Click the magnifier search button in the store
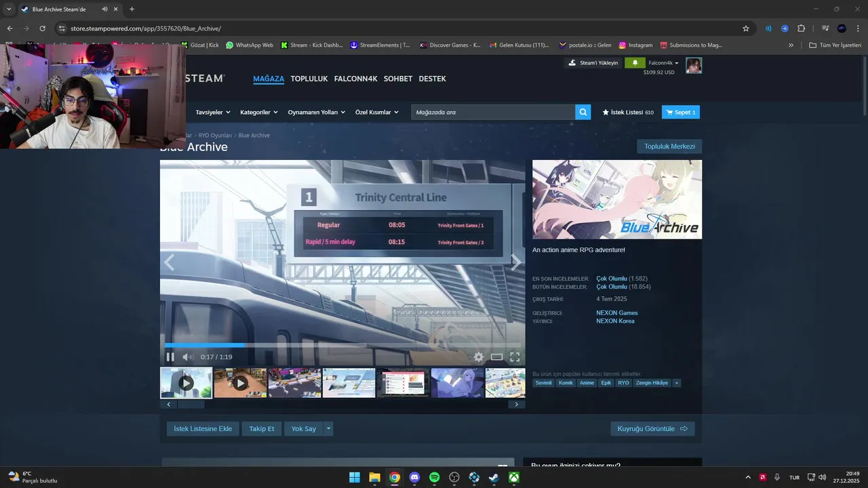The image size is (868, 488). (x=583, y=112)
